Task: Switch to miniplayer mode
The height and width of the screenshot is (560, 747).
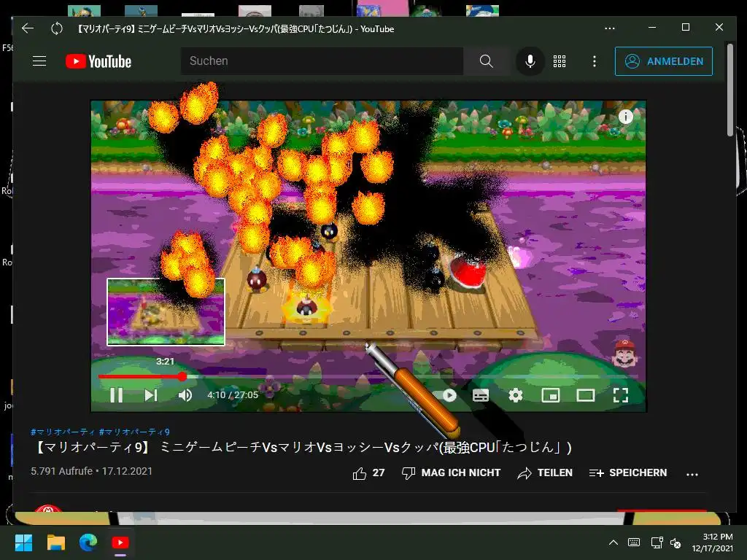Action: 551,395
